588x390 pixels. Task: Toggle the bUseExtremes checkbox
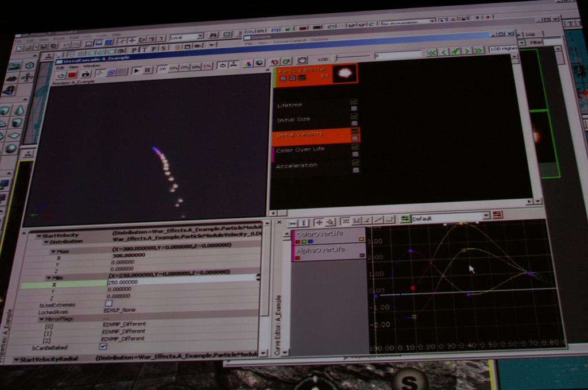pyautogui.click(x=109, y=303)
